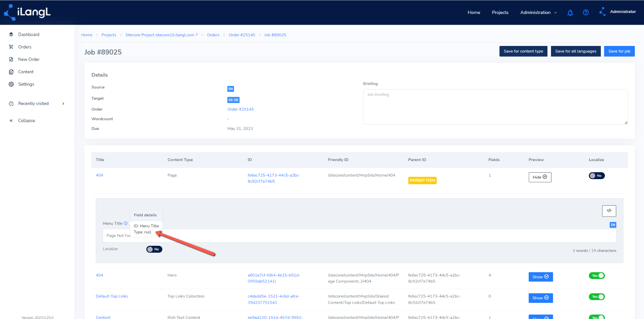This screenshot has width=644, height=319.
Task: Toggle the Menu Title field Localize switch
Action: (x=154, y=249)
